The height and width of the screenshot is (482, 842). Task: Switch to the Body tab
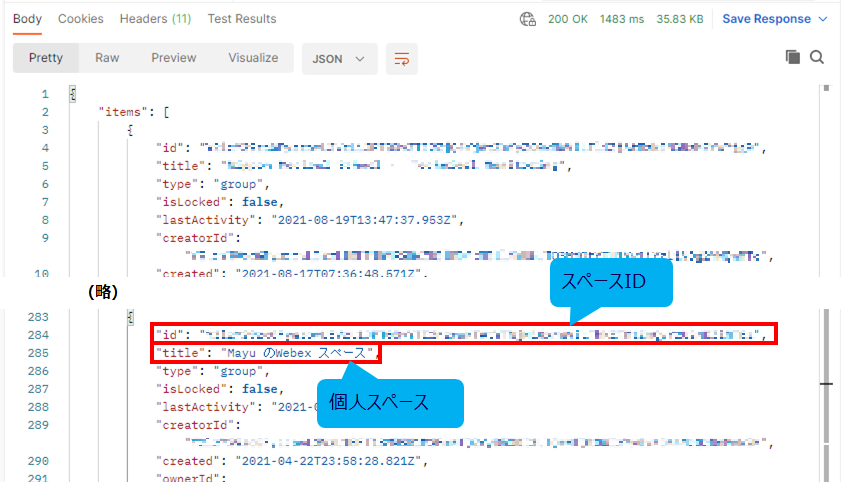pos(27,19)
